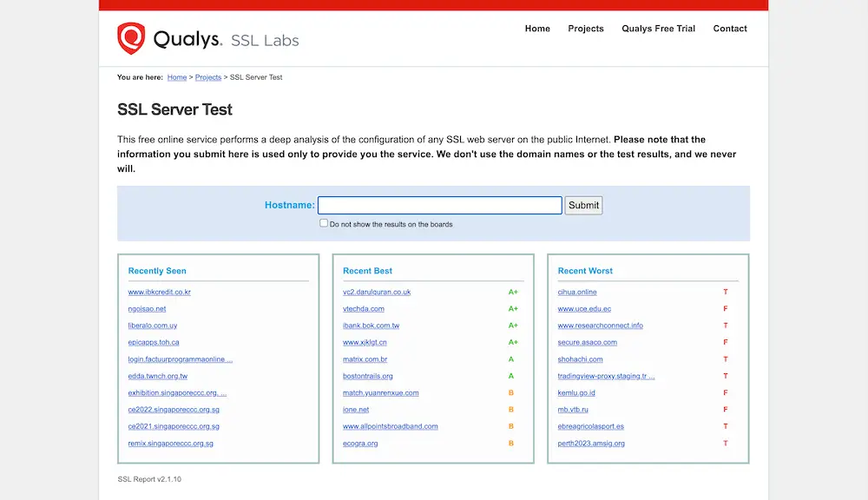
Task: Focus the Hostname input field
Action: [439, 206]
